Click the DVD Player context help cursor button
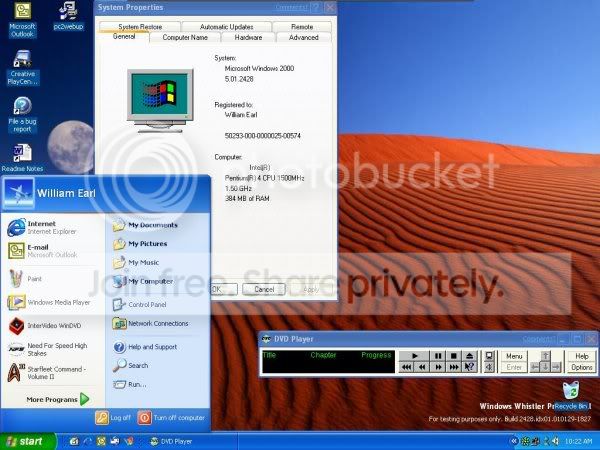The image size is (600, 450). coord(470,367)
